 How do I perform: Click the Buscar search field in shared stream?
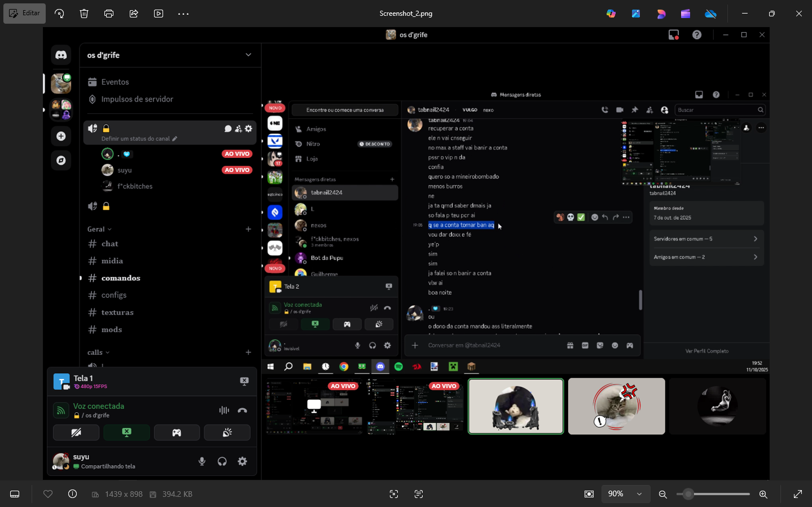[x=720, y=110]
